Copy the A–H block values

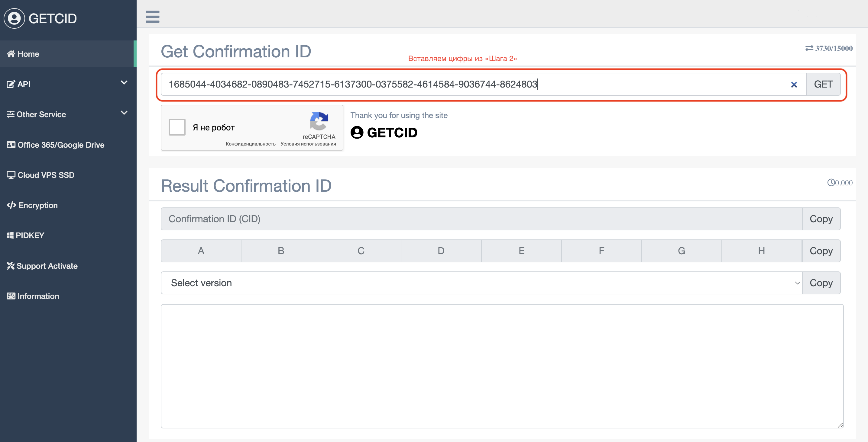click(821, 251)
